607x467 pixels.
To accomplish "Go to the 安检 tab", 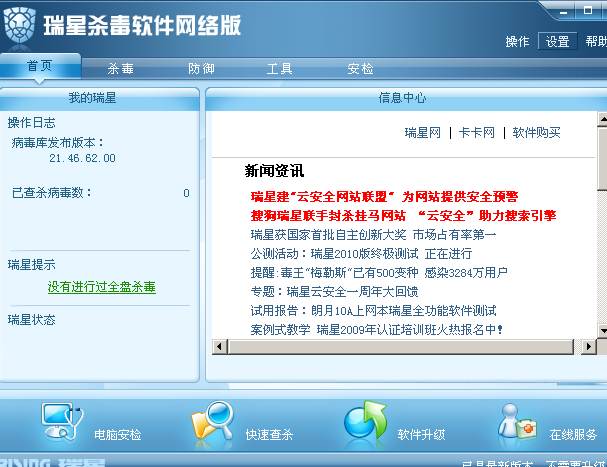I will 360,69.
